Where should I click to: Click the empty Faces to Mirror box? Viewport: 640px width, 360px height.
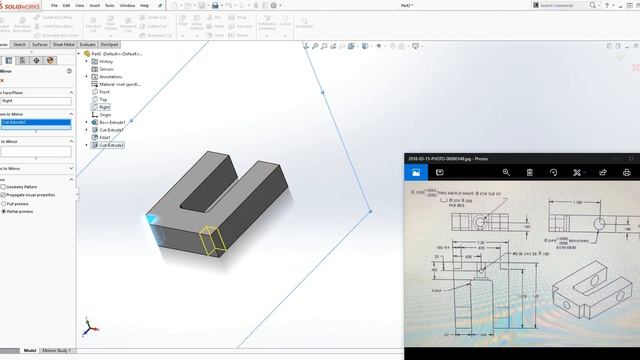click(36, 151)
